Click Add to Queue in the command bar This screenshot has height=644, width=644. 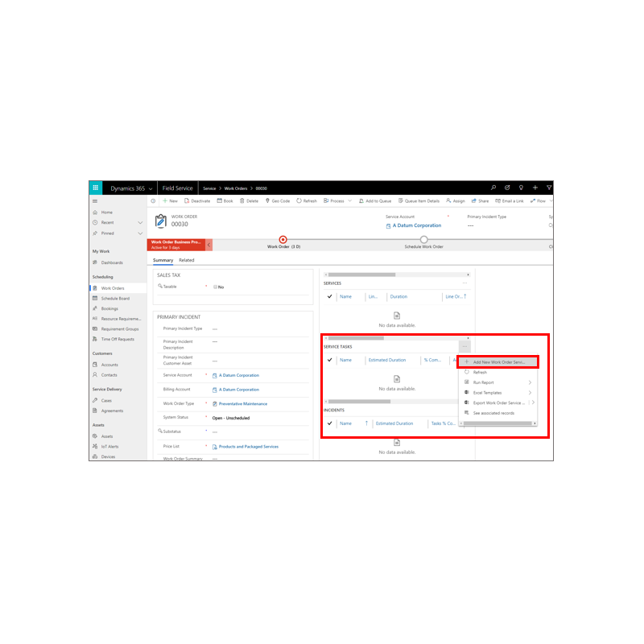[375, 200]
